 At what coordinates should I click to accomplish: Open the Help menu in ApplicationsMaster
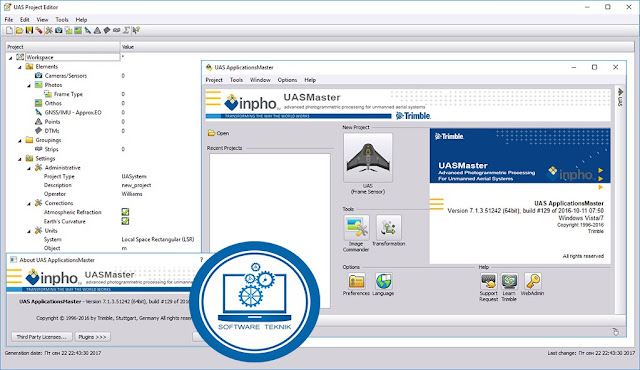[x=310, y=80]
